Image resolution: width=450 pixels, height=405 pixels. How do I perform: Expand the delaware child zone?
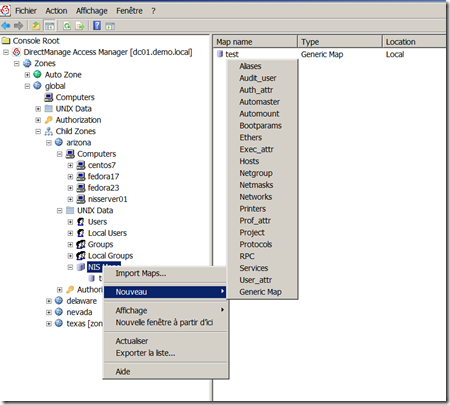pos(49,301)
